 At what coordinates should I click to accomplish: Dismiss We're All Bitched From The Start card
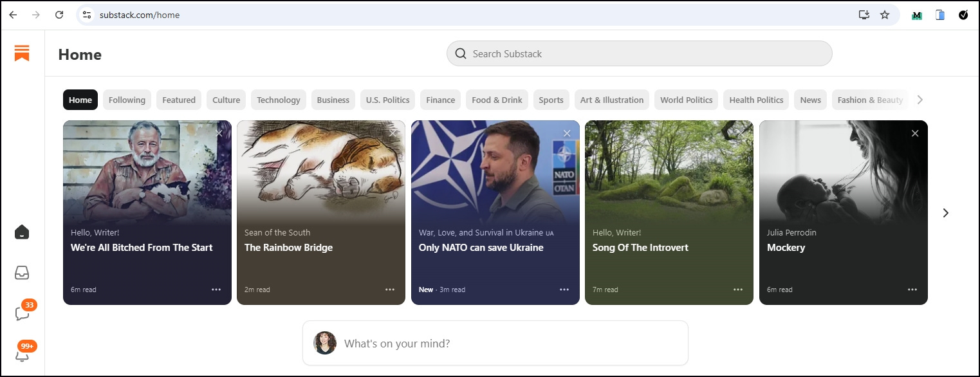pyautogui.click(x=219, y=133)
